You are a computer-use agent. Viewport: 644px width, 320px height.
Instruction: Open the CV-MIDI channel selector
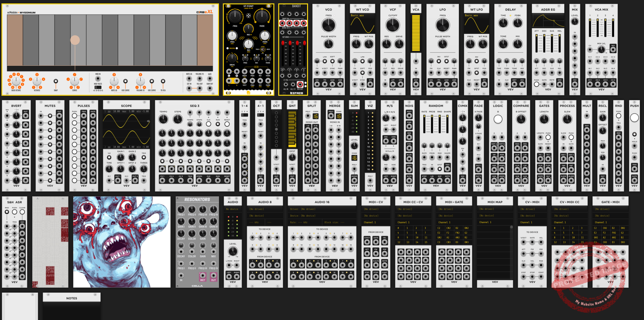tap(532, 222)
